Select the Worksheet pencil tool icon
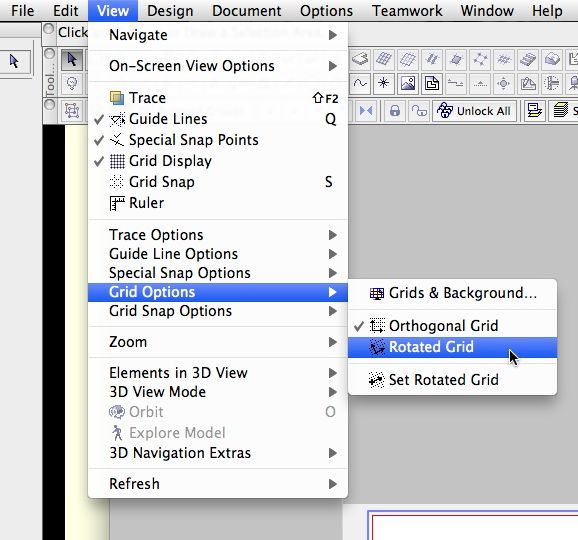 (x=528, y=83)
